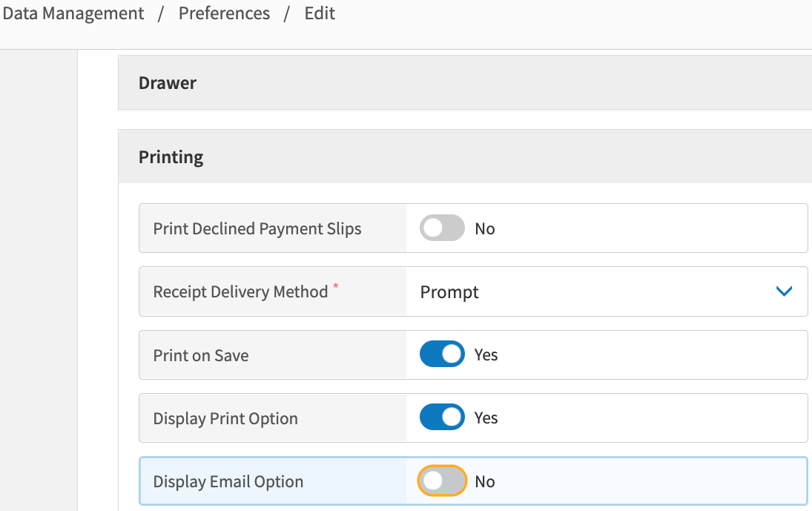Collapse the Printing section header
Viewport: 812px width, 511px height.
pyautogui.click(x=171, y=157)
